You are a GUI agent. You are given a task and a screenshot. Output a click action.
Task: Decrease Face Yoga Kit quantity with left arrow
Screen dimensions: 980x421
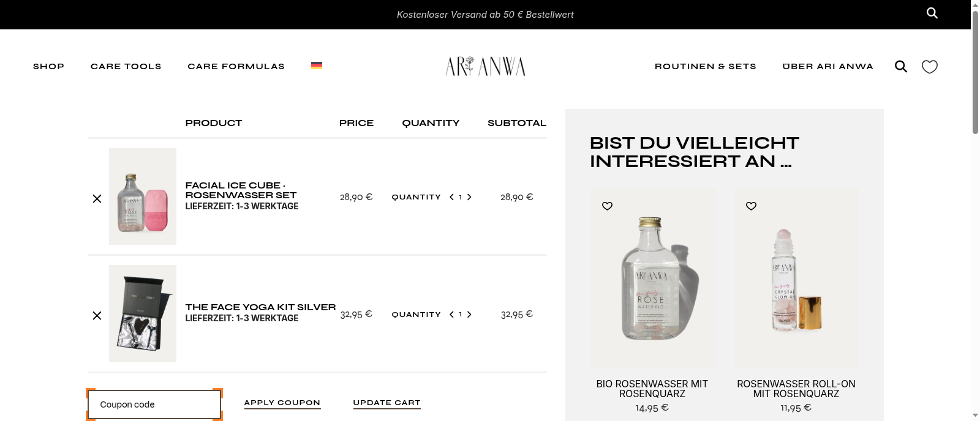pos(451,315)
